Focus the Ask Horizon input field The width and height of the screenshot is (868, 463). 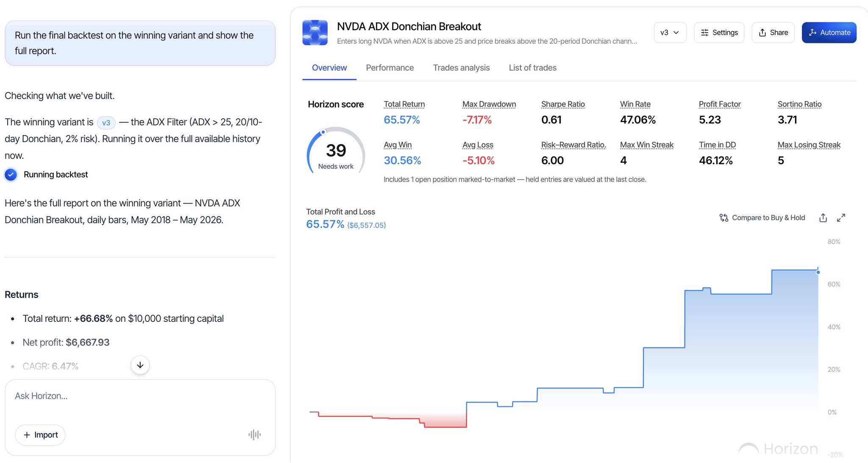click(140, 396)
